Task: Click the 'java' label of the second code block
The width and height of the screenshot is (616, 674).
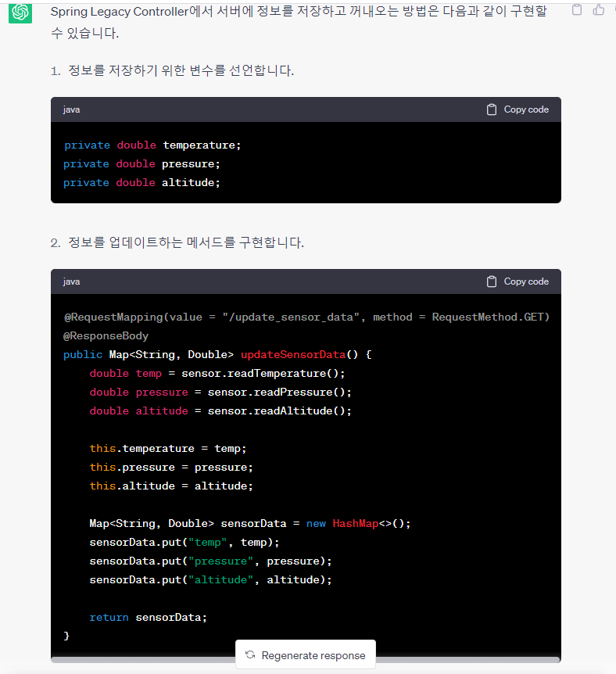Action: (x=71, y=281)
